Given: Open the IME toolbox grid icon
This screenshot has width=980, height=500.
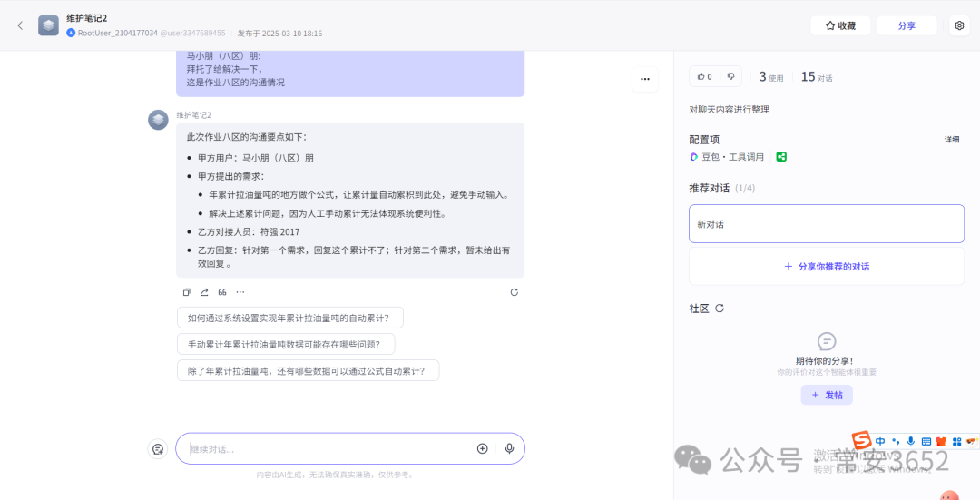Looking at the screenshot, I should coord(957,441).
